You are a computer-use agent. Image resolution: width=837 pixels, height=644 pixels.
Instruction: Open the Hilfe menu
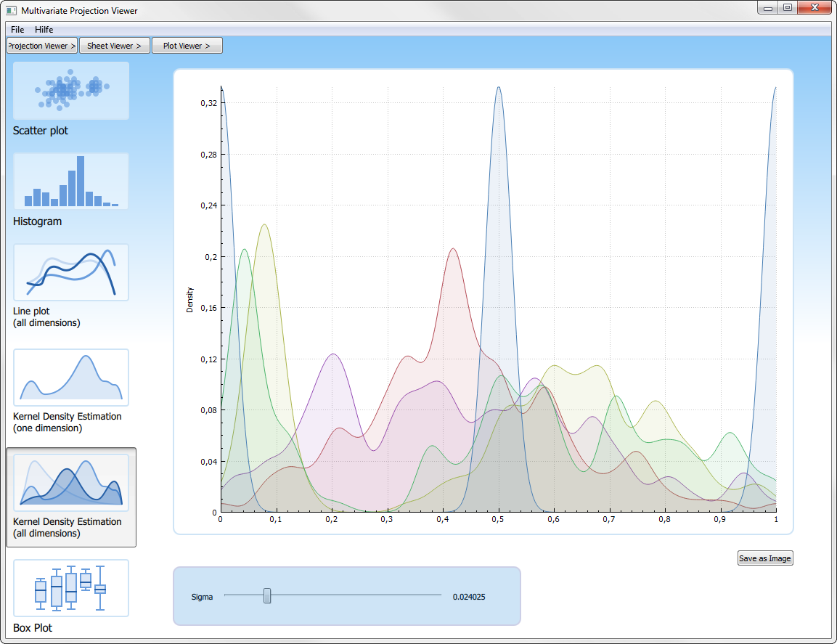(x=44, y=30)
